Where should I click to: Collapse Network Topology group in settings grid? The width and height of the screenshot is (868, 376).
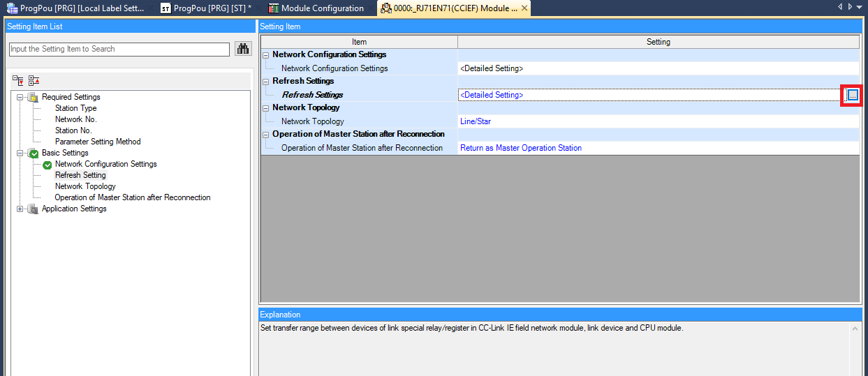click(x=265, y=108)
